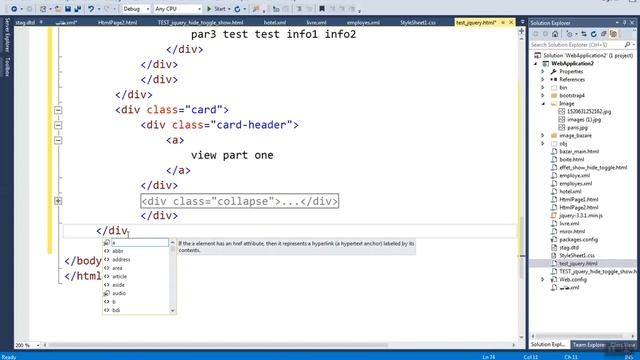This screenshot has height=360, width=640.
Task: Click the paris.jpg image file icon
Action: (562, 128)
